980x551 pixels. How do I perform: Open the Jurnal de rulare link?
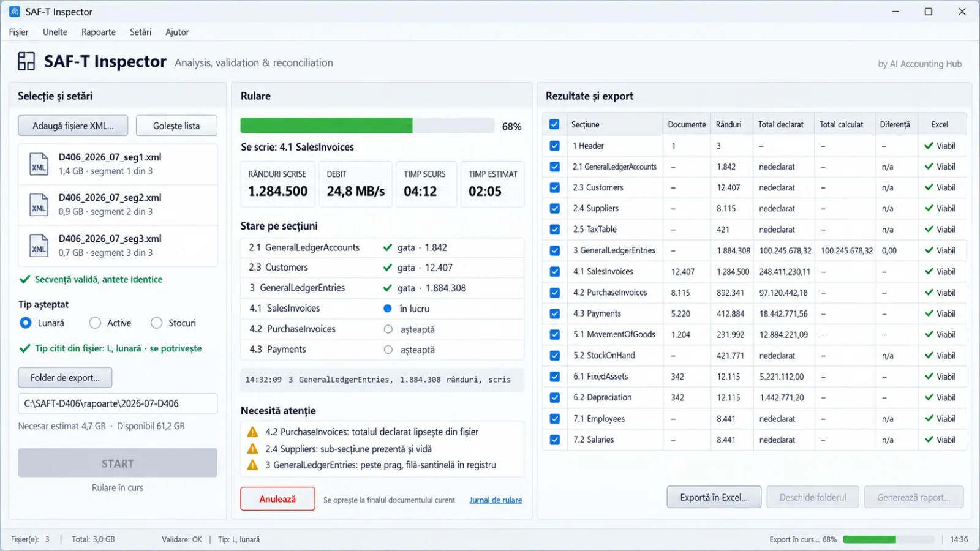496,500
